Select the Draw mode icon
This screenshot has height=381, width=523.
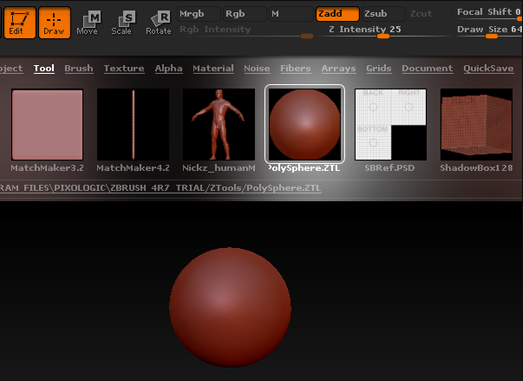(54, 23)
